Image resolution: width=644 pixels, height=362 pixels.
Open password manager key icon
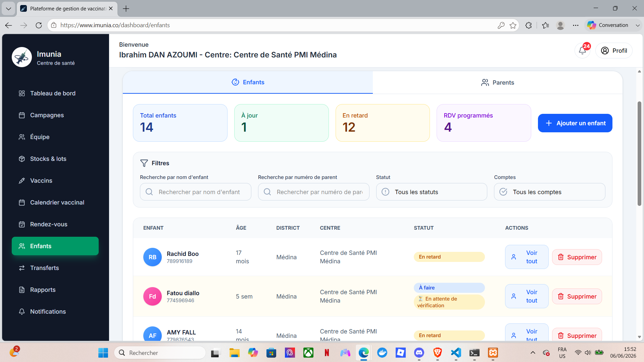(x=501, y=25)
